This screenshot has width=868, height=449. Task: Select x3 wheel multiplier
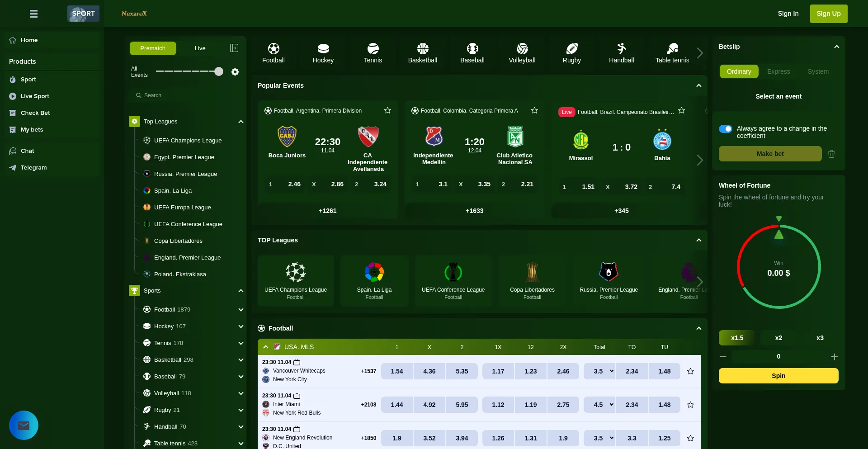tap(820, 338)
